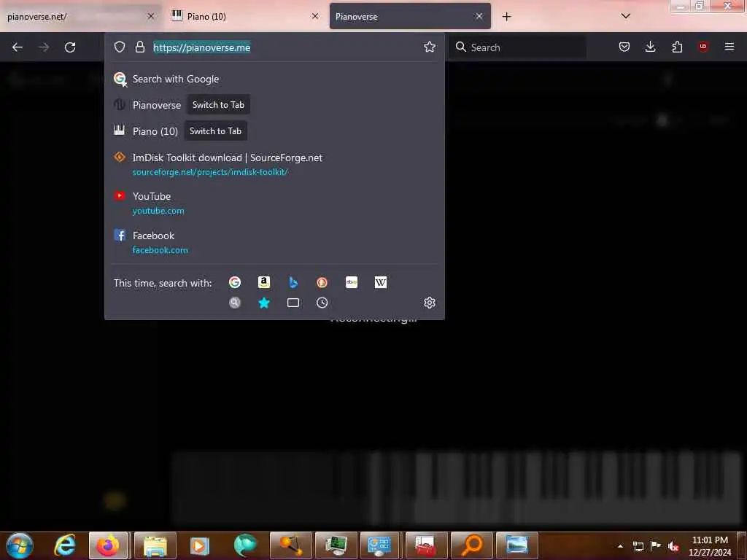View site security lock information
Screen dimensions: 747x560
click(139, 47)
